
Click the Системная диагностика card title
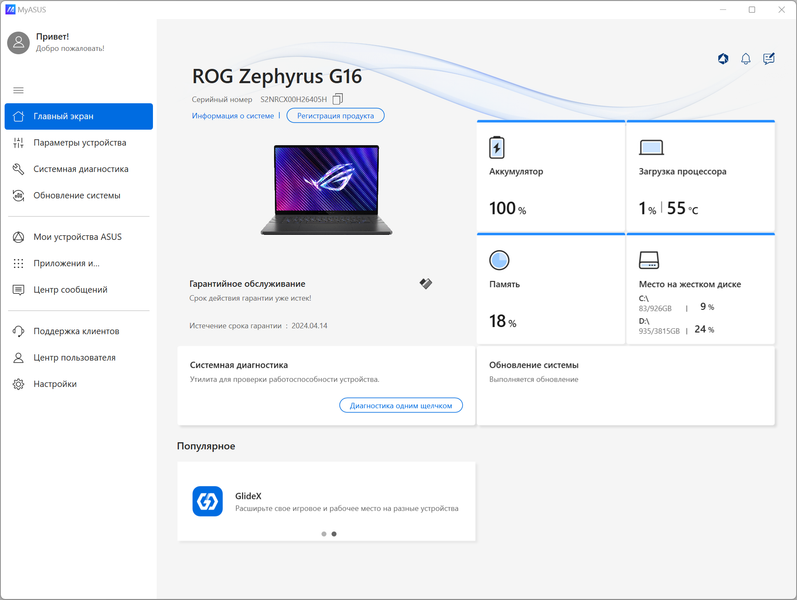[x=239, y=365]
